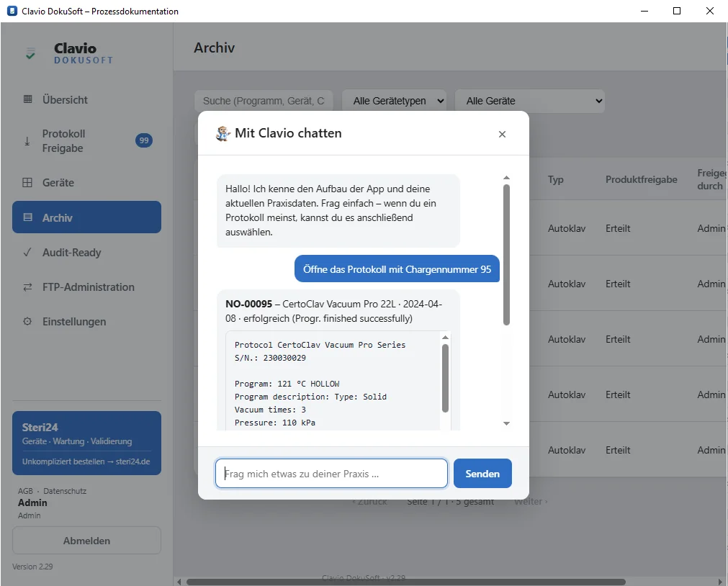Open Einstellungen in sidebar
This screenshot has height=586, width=728.
pos(86,321)
